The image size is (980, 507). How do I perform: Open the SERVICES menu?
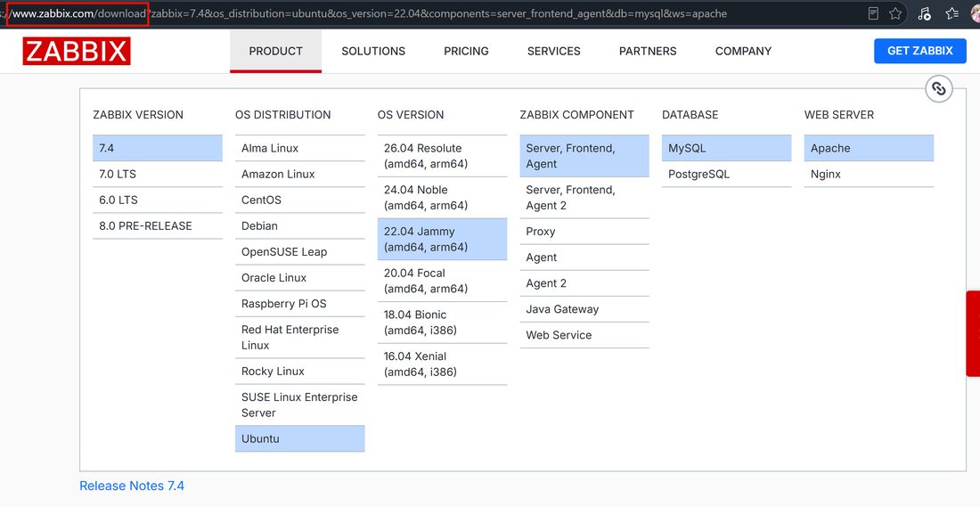[554, 52]
